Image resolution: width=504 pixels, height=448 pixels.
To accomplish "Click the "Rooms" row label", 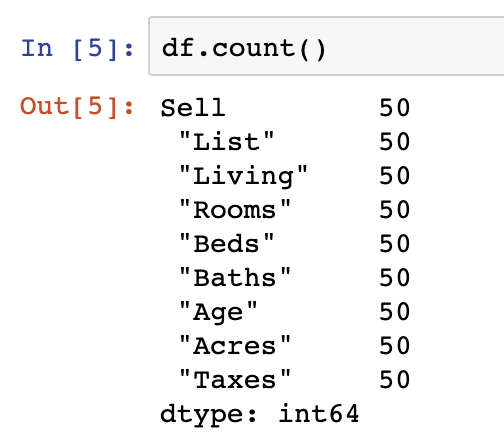I will (x=235, y=209).
